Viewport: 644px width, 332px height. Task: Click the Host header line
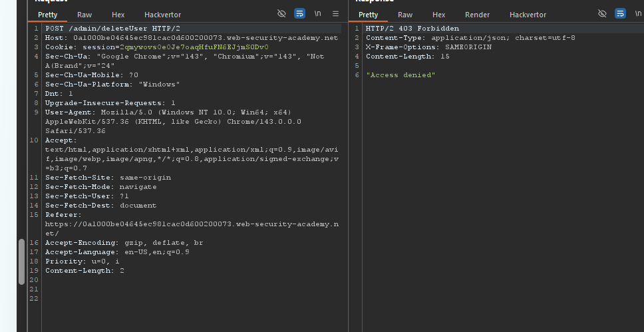point(192,38)
